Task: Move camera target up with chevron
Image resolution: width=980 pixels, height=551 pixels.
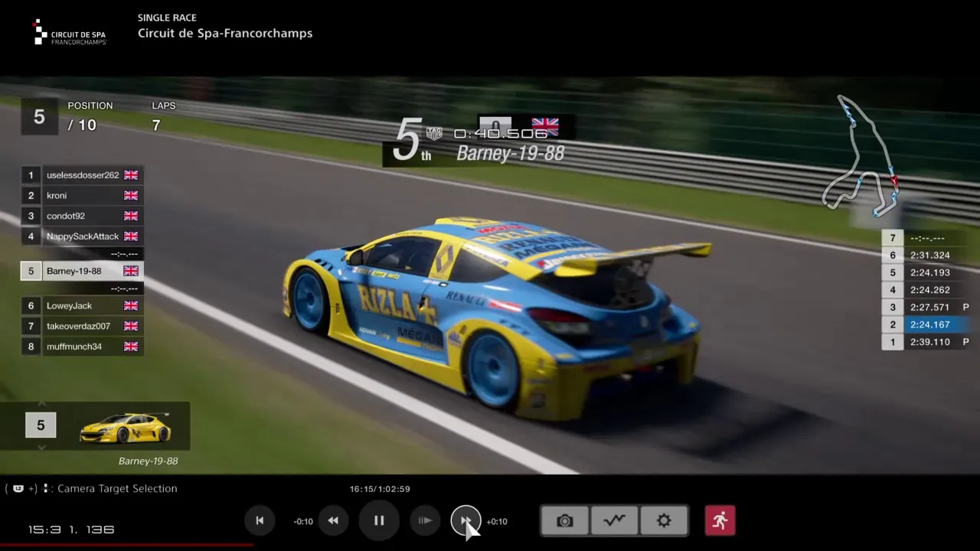Action: pyautogui.click(x=41, y=404)
